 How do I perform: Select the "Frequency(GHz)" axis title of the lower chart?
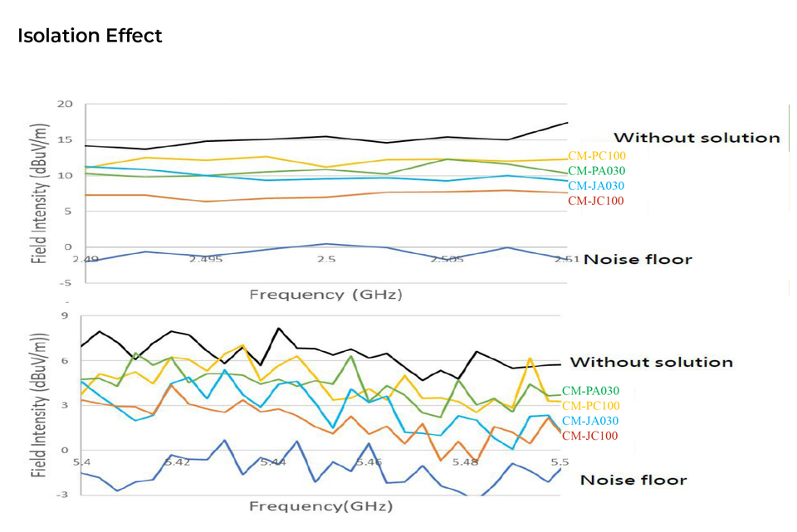click(x=320, y=505)
